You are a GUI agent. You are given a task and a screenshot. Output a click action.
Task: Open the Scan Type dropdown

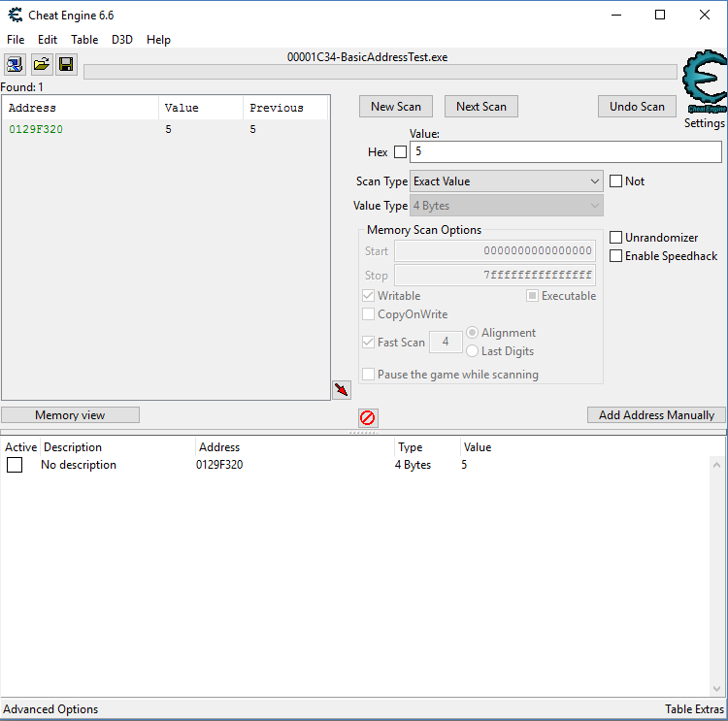click(506, 181)
